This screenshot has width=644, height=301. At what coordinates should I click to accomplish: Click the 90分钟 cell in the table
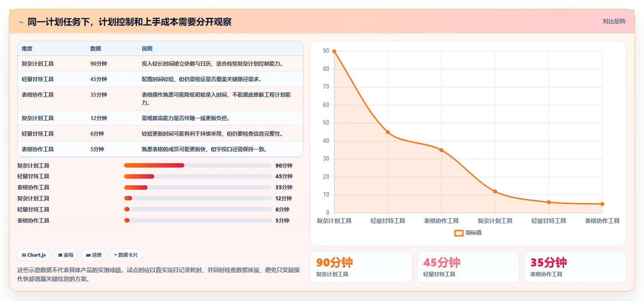click(98, 64)
